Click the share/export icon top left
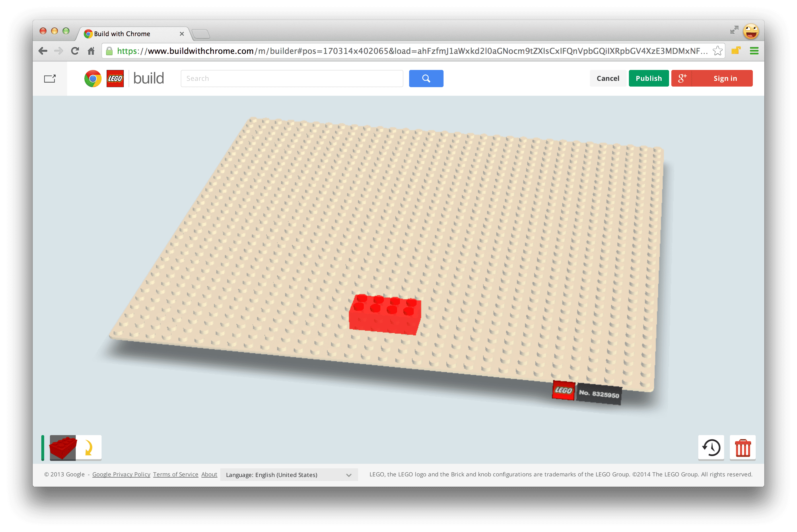Viewport: 797px width, 532px height. (50, 78)
